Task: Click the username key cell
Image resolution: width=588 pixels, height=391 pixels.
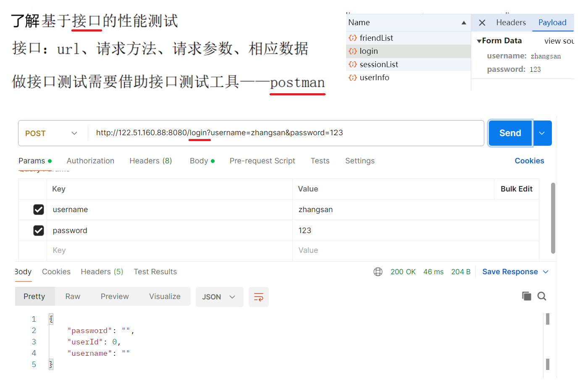Action: tap(170, 210)
